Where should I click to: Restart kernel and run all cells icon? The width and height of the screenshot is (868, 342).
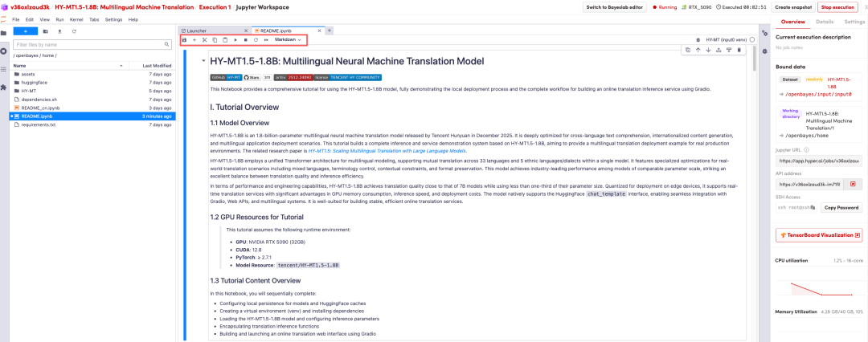(x=266, y=39)
